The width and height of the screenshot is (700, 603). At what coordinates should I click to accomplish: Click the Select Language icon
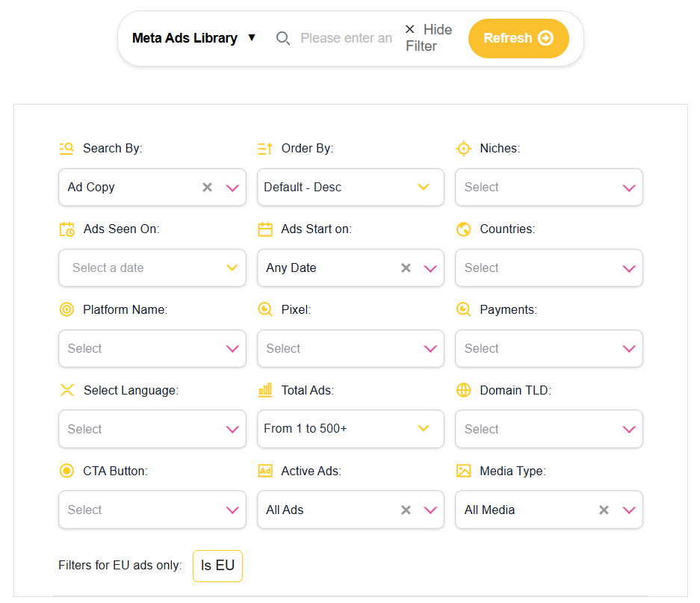coord(66,390)
